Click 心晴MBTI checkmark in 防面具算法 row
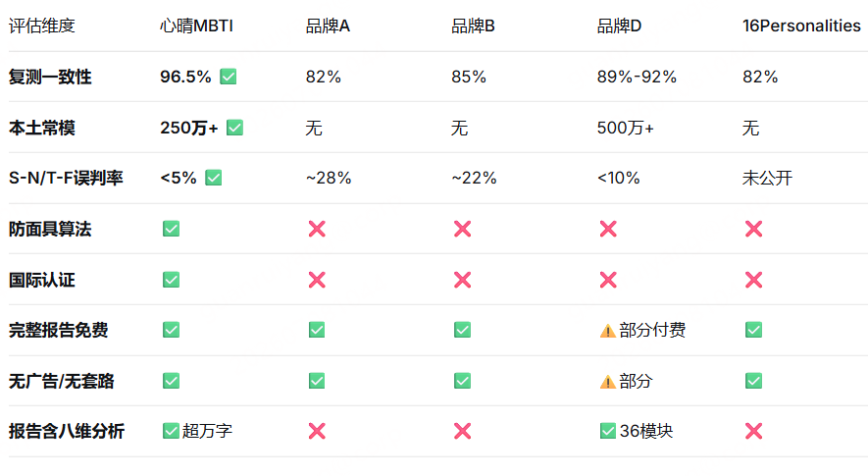Screen dimensions: 868x476 171,229
